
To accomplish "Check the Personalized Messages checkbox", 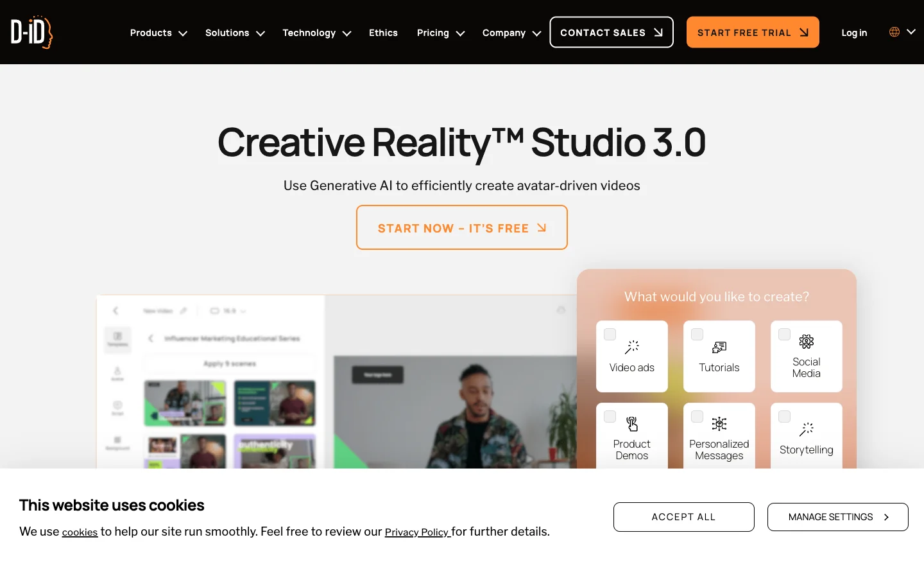I will tap(697, 417).
